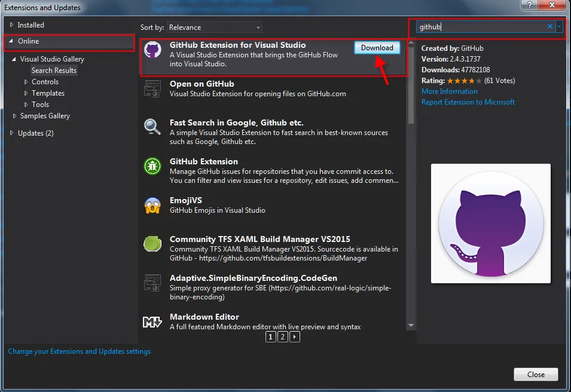Click the Adaptive.SimpleBinaryEncoding.CodeGen icon

(x=152, y=283)
